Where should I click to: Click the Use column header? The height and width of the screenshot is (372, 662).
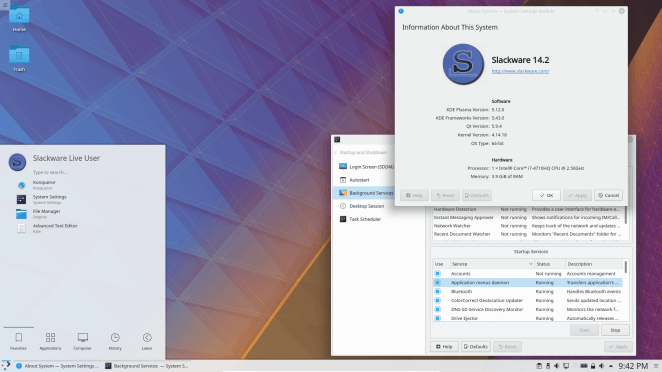(x=441, y=264)
